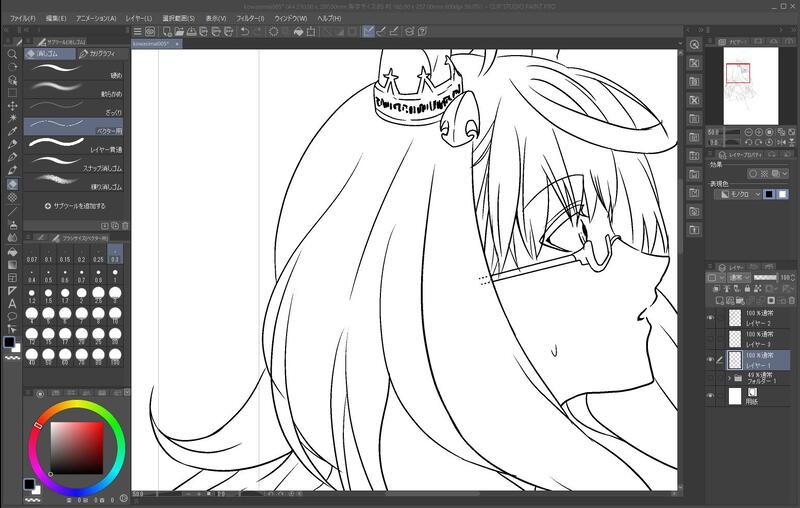This screenshot has width=800, height=508.
Task: Select the Auto select wand tool
Action: click(x=12, y=118)
